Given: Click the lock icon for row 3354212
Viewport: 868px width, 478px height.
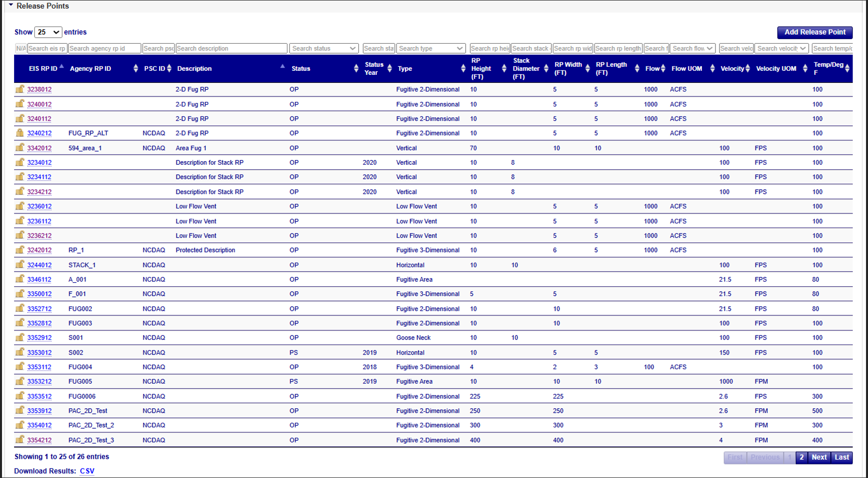Looking at the screenshot, I should [20, 439].
